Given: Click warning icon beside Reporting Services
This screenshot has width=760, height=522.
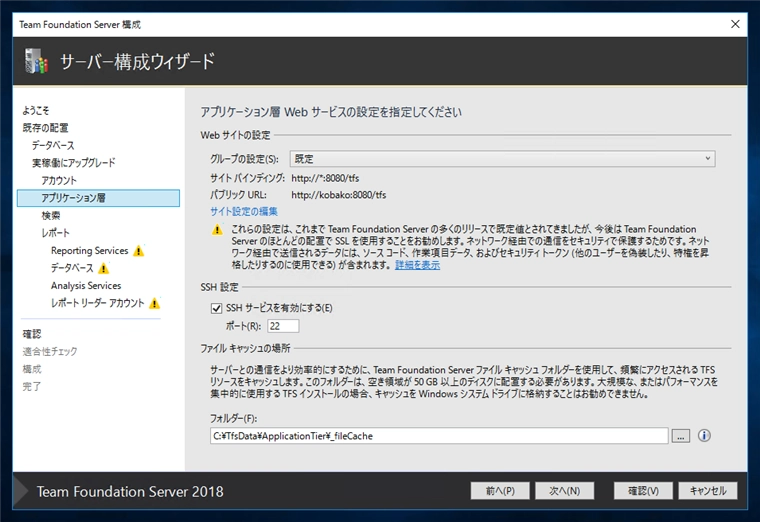Looking at the screenshot, I should [x=139, y=251].
